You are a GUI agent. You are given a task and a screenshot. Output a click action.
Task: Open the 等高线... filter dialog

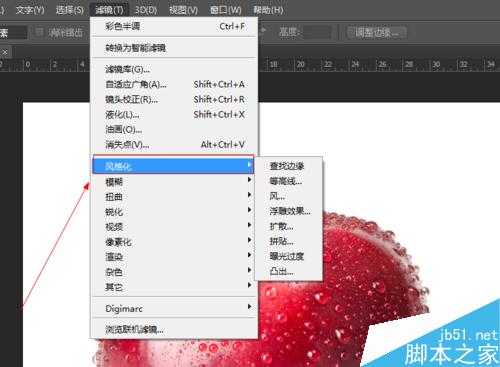pyautogui.click(x=289, y=181)
